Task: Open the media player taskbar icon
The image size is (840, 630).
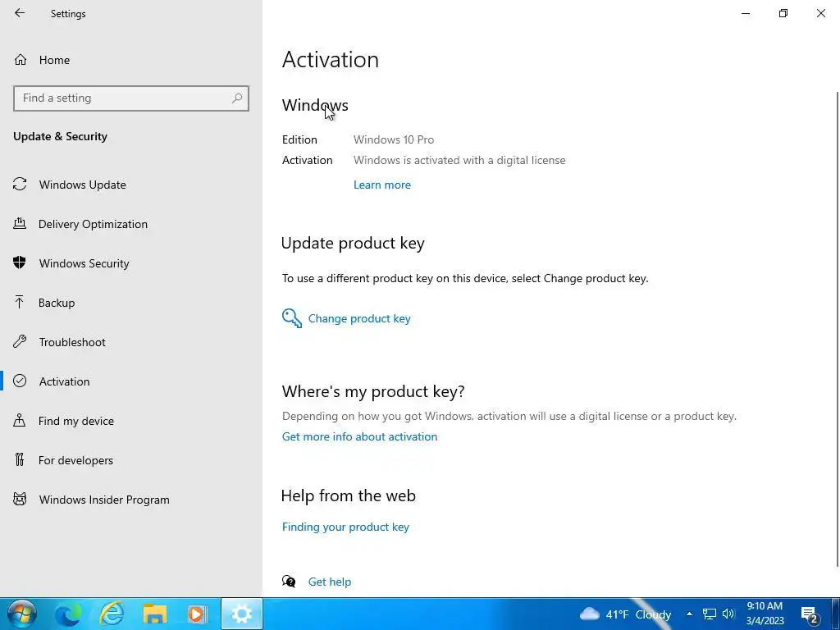Action: [197, 614]
